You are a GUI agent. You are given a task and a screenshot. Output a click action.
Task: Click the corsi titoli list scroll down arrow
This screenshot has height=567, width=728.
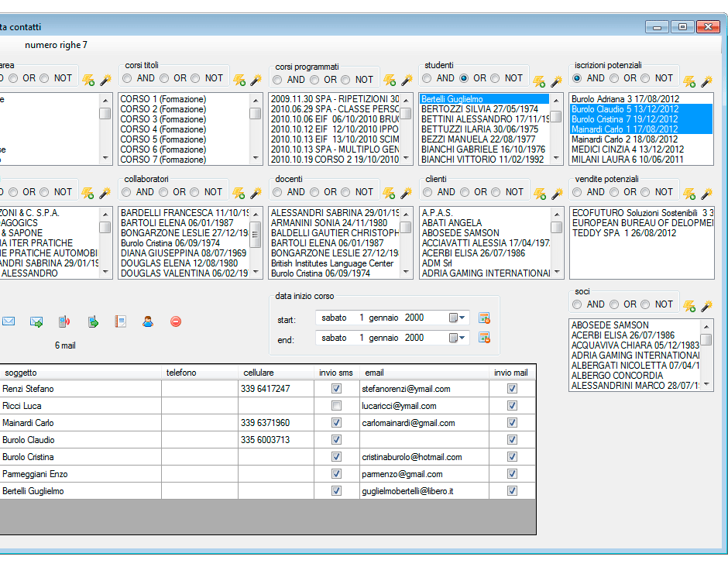tap(256, 158)
